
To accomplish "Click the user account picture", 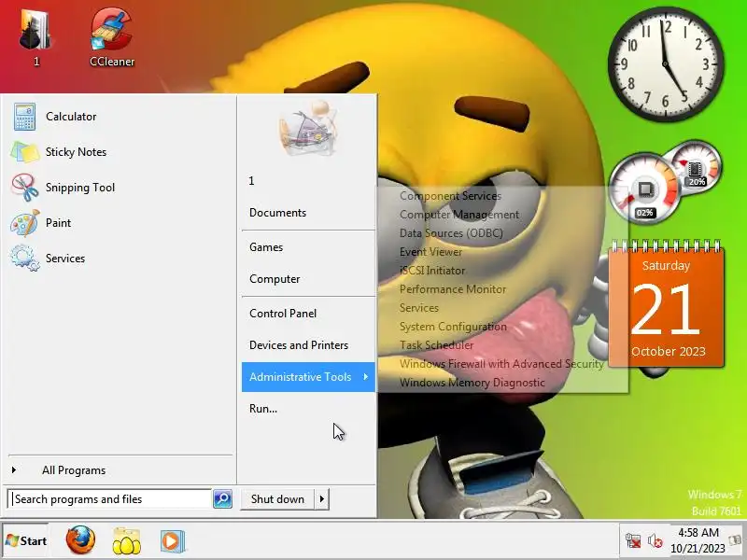I will [x=308, y=129].
